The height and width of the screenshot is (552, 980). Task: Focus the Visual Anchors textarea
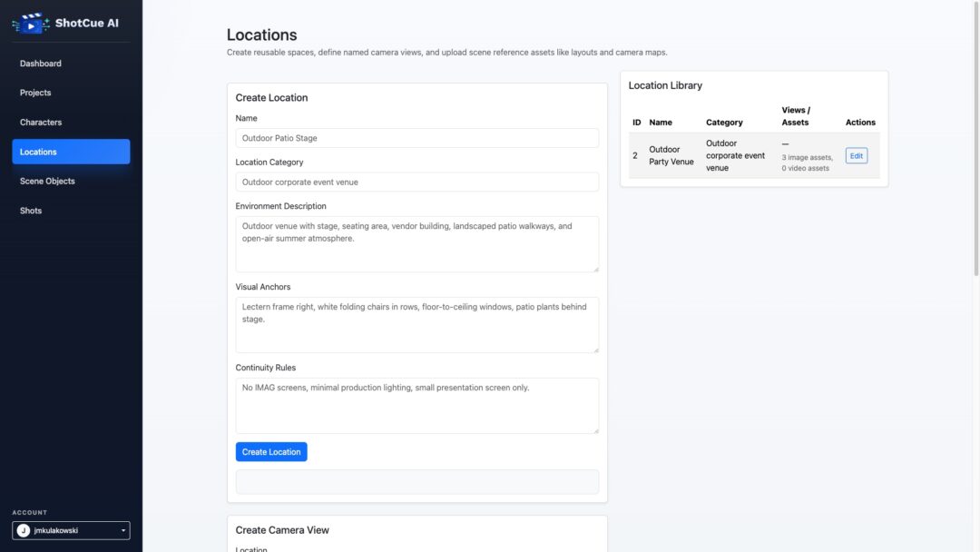coord(416,324)
